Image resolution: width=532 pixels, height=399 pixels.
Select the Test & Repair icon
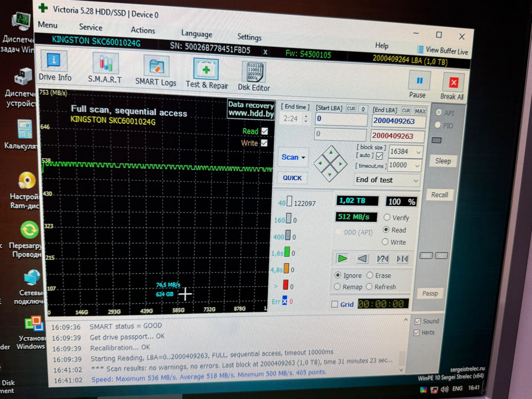tap(206, 73)
